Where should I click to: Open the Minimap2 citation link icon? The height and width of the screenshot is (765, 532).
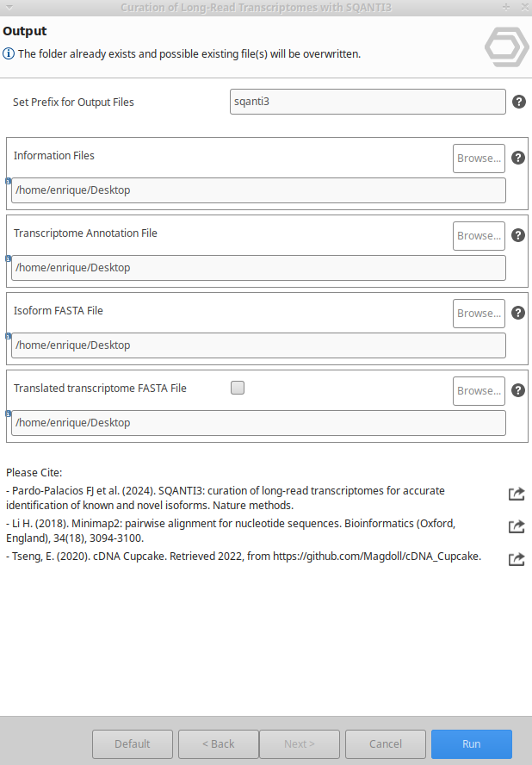(517, 526)
